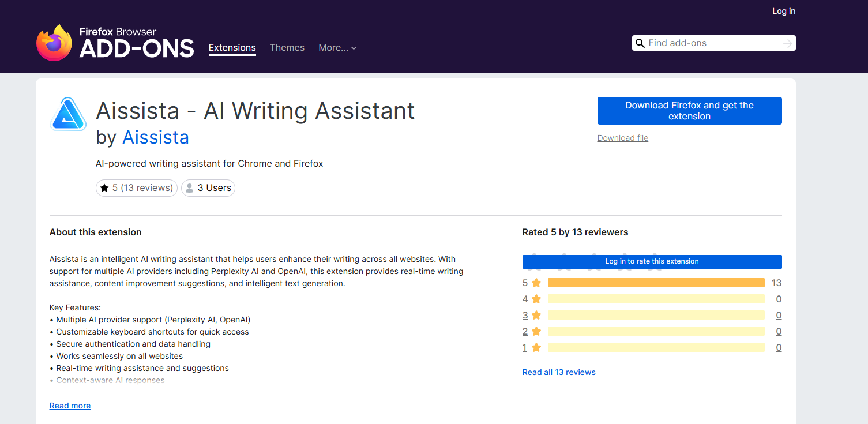
Task: Click the star icon in reviews badge
Action: (104, 188)
